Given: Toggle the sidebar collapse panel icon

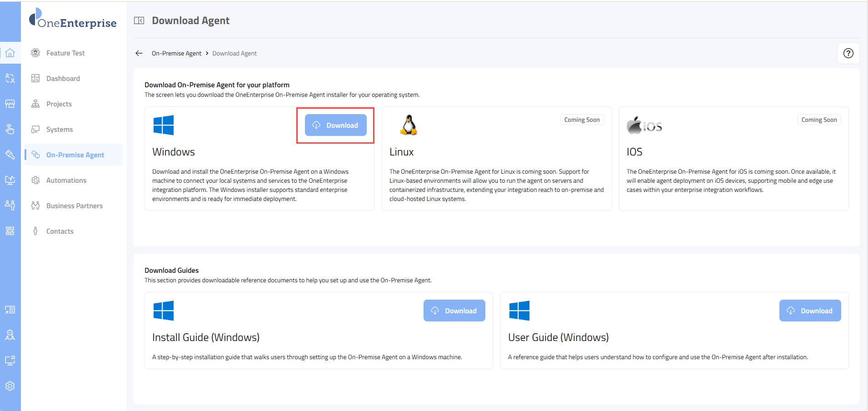Looking at the screenshot, I should point(139,20).
